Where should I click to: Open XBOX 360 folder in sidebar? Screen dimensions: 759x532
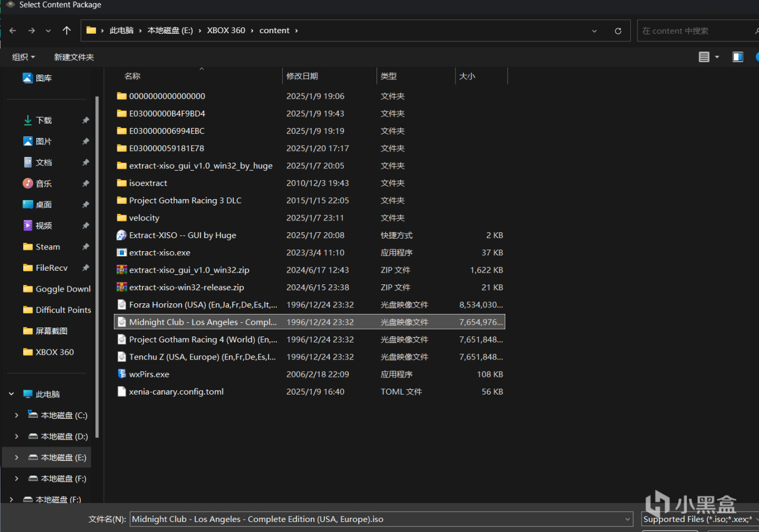(x=49, y=352)
